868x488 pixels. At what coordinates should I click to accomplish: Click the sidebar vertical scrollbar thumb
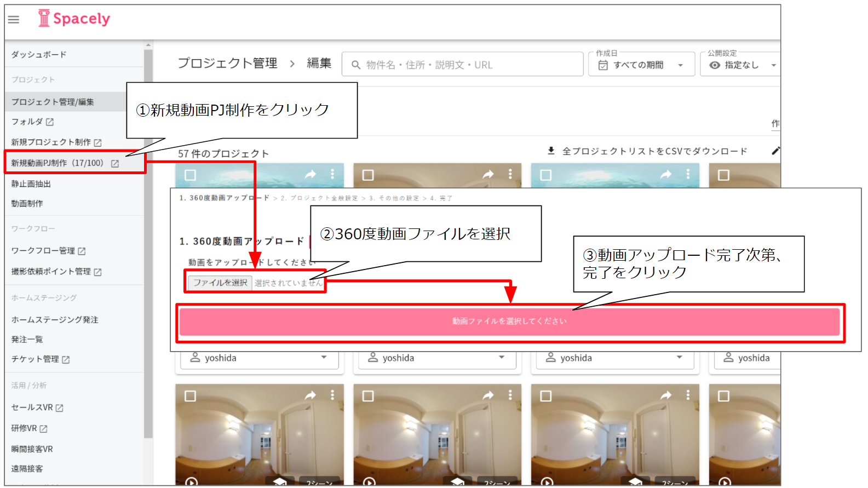tap(148, 244)
